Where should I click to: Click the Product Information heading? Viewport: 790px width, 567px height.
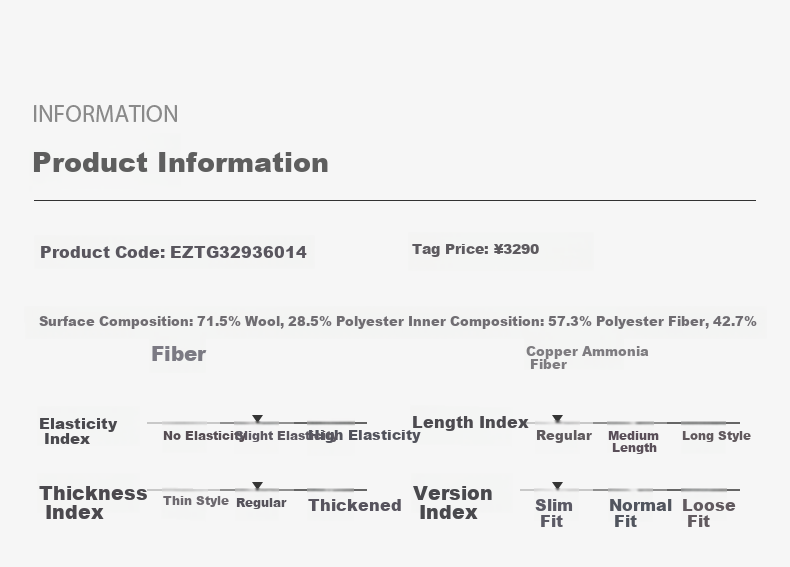pyautogui.click(x=180, y=163)
